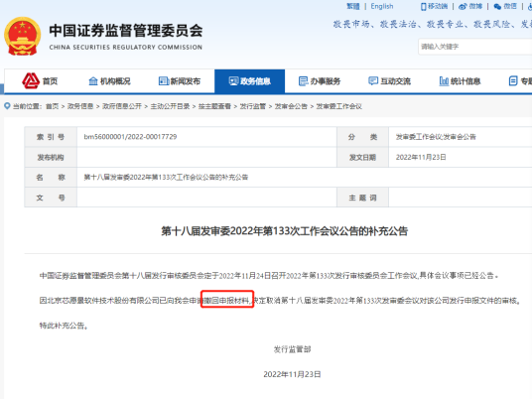
Task: Open the 移动端 mobile phone icon
Action: coord(424,6)
